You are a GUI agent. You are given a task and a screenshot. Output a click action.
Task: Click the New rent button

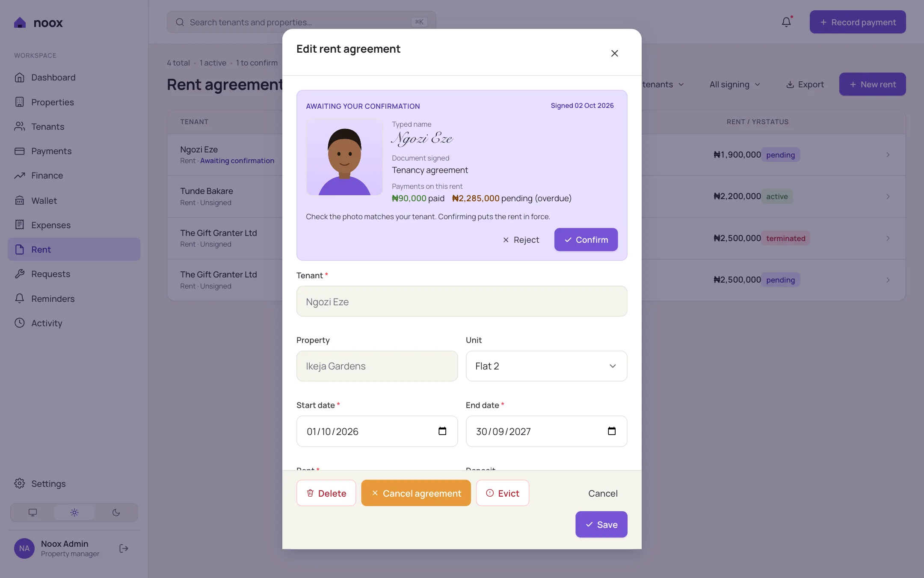(x=872, y=84)
